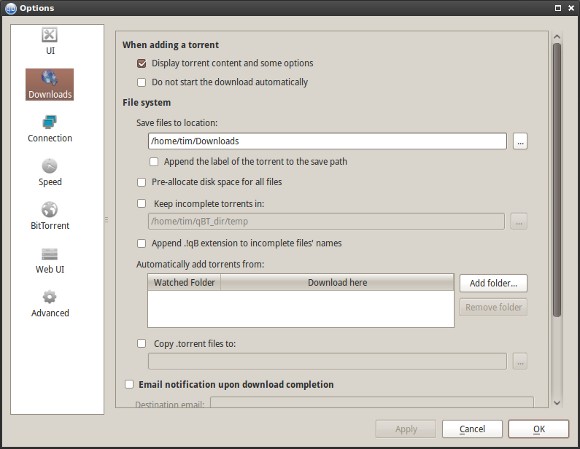Open the Advanced settings gear icon
Screen dimensions: 580x449
pyautogui.click(x=50, y=297)
